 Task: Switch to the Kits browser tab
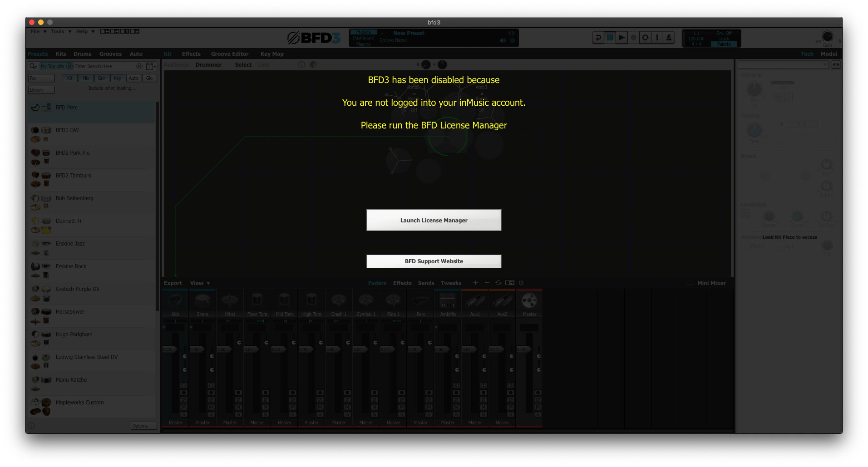click(61, 54)
